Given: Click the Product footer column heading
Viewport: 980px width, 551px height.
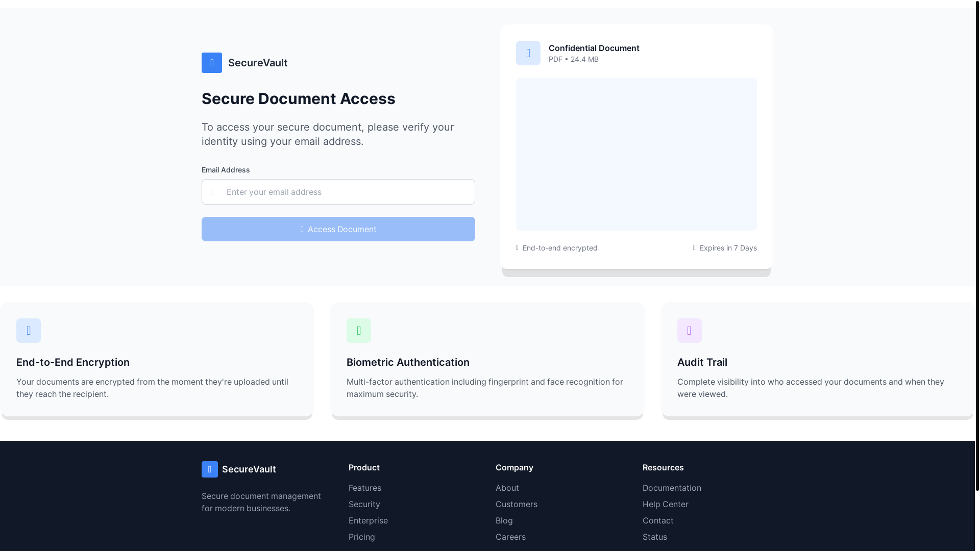Looking at the screenshot, I should click(364, 467).
